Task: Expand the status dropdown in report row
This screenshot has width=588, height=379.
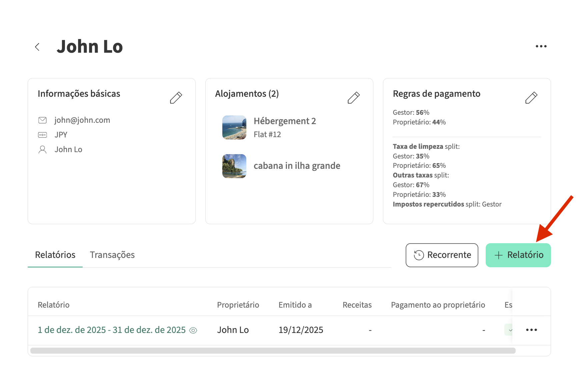Action: (509, 330)
